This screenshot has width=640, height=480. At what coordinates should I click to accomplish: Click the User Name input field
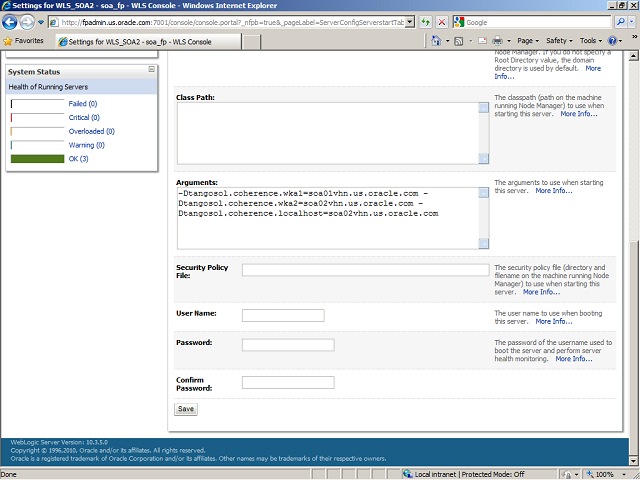pos(283,316)
